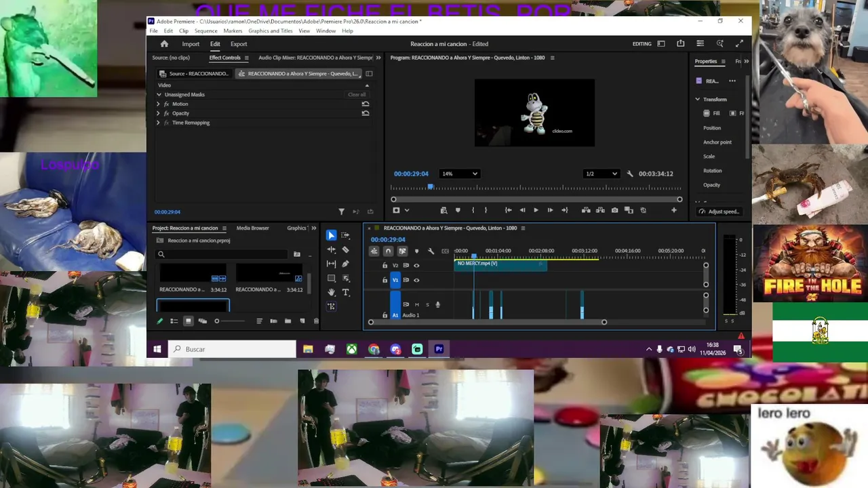
Task: Select the Type tool
Action: (x=345, y=292)
